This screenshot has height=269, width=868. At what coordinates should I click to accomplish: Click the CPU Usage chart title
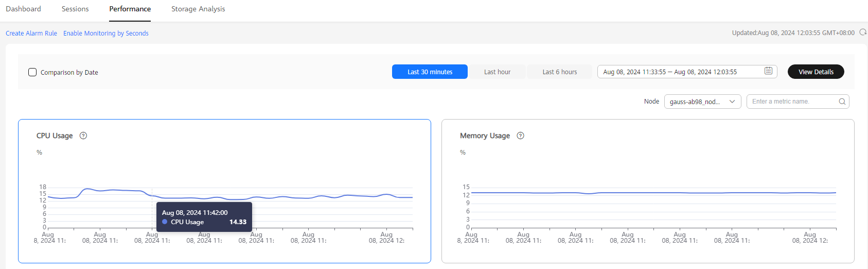pos(55,136)
